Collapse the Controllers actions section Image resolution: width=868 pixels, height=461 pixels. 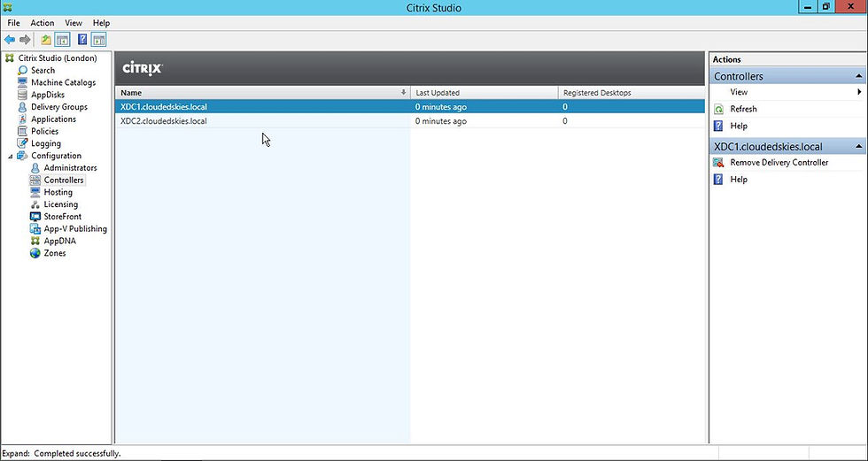point(858,76)
